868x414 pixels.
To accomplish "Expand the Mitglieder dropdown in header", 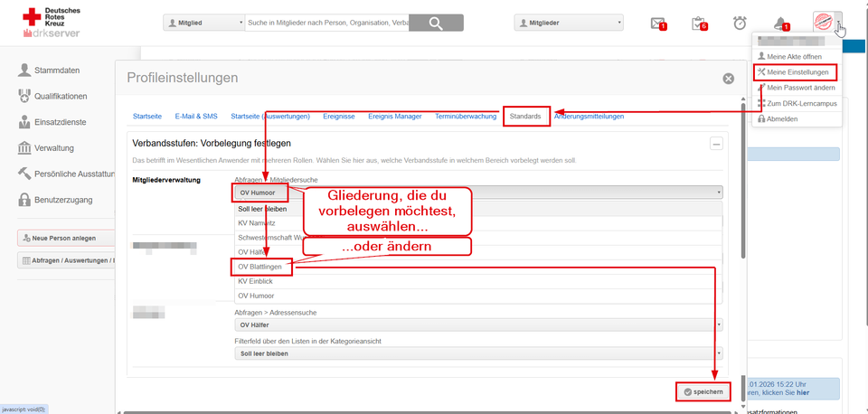I will click(x=569, y=23).
